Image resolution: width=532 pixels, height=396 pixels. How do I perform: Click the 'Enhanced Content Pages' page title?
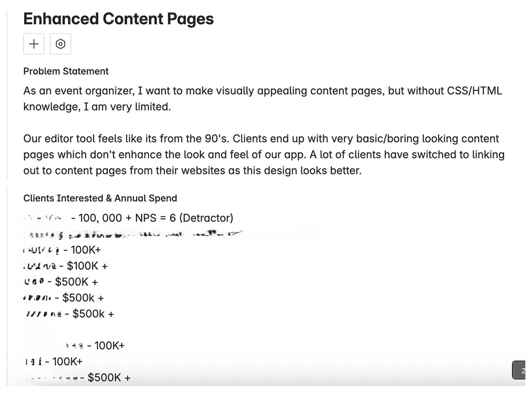coord(118,19)
